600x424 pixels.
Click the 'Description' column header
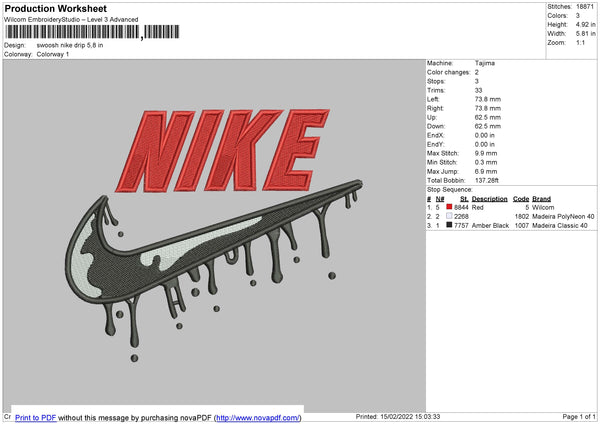489,199
